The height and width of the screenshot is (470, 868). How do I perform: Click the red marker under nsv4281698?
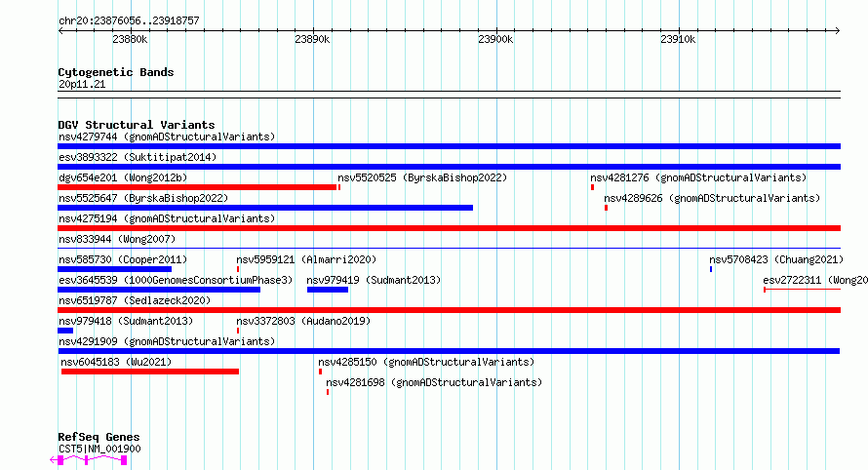click(x=328, y=392)
